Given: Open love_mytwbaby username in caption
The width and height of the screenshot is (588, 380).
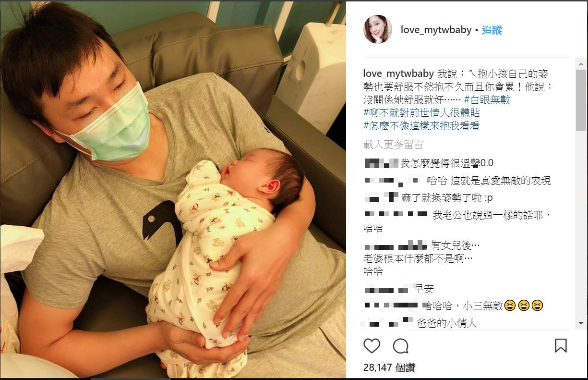Looking at the screenshot, I should 399,74.
